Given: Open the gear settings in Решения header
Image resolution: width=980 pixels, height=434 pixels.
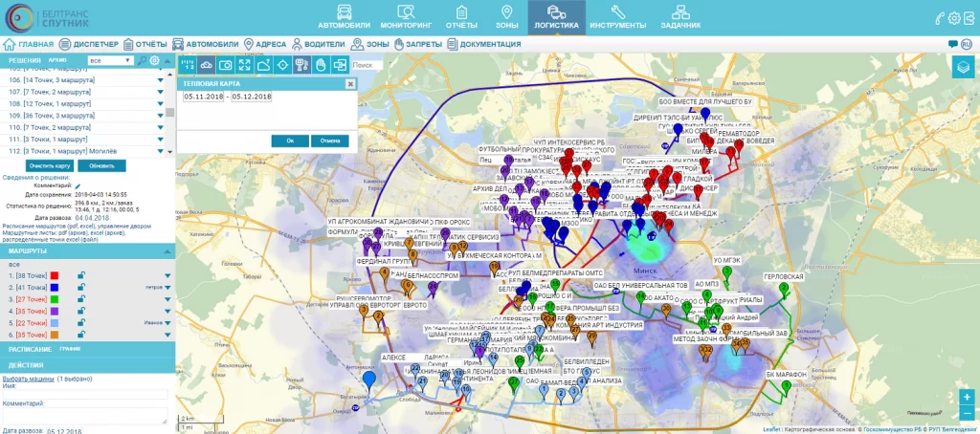Looking at the screenshot, I should tap(154, 60).
